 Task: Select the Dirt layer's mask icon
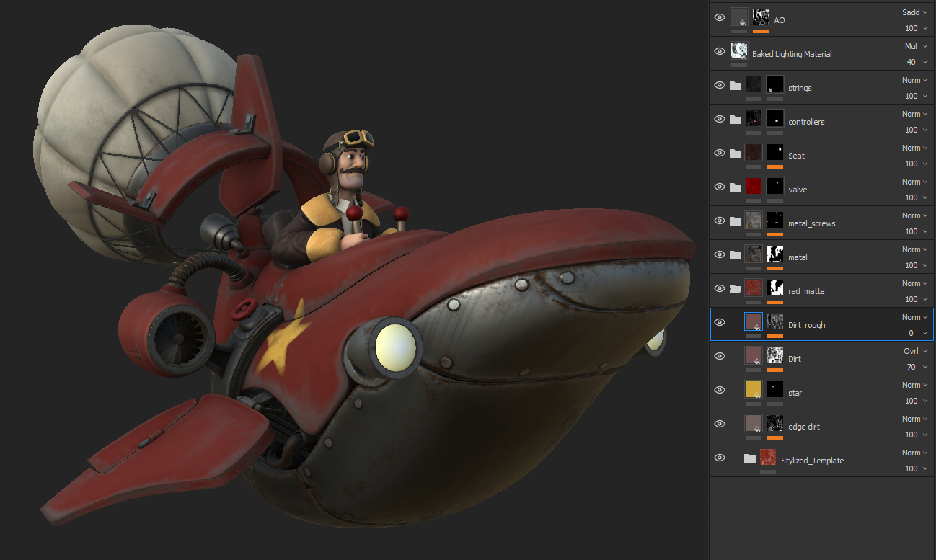pyautogui.click(x=774, y=355)
